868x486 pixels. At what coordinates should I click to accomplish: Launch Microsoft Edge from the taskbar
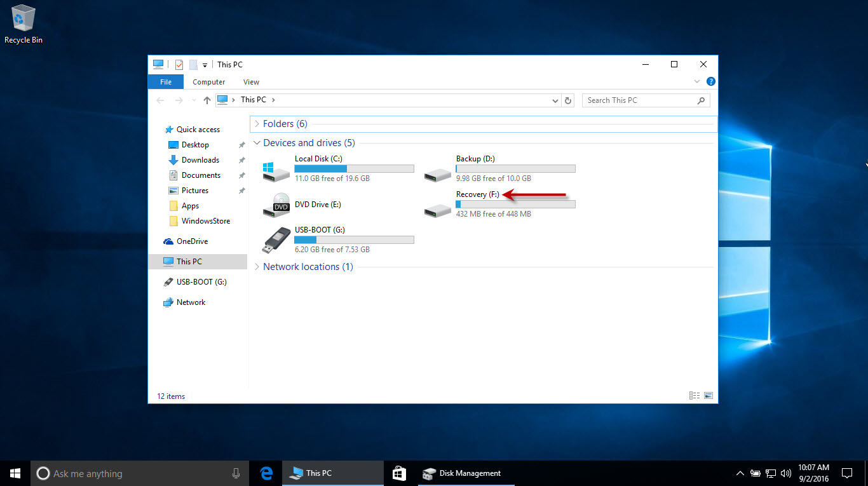266,473
